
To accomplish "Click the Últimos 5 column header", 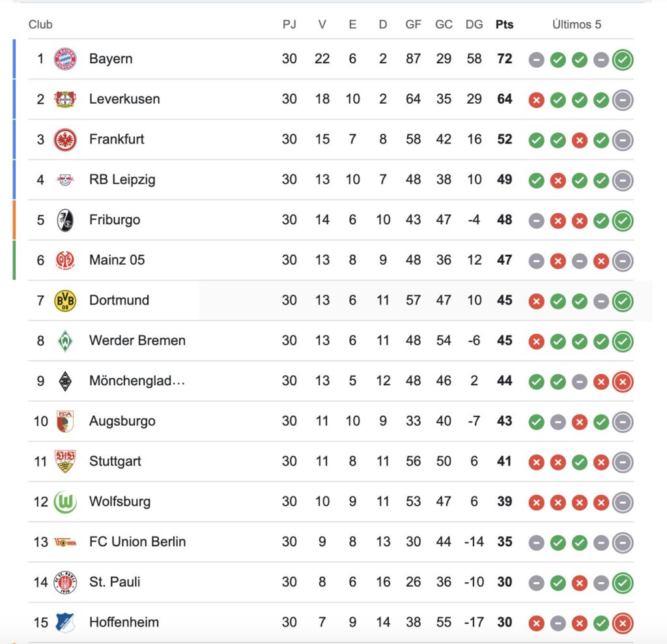I will point(576,24).
